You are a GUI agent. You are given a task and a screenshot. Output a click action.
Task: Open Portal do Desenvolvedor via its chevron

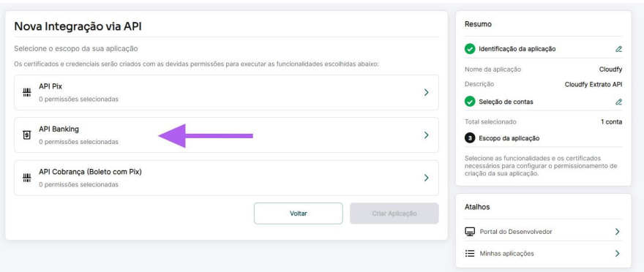[x=617, y=232]
